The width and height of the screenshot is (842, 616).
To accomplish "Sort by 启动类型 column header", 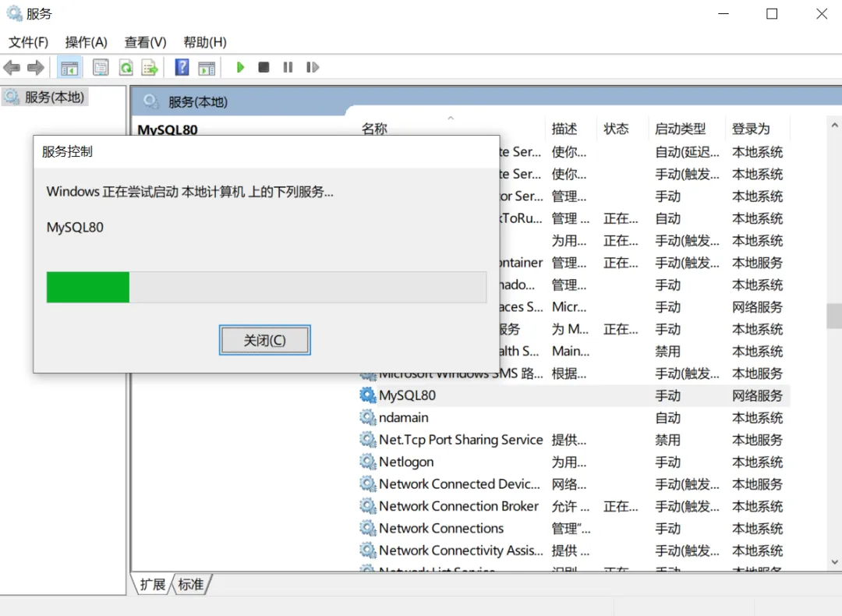I will 681,129.
